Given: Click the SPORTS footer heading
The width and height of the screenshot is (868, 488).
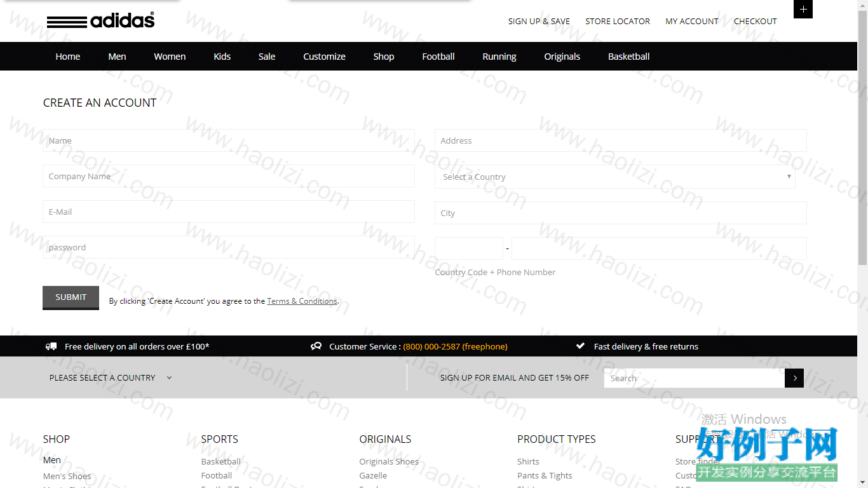Looking at the screenshot, I should pyautogui.click(x=220, y=439).
